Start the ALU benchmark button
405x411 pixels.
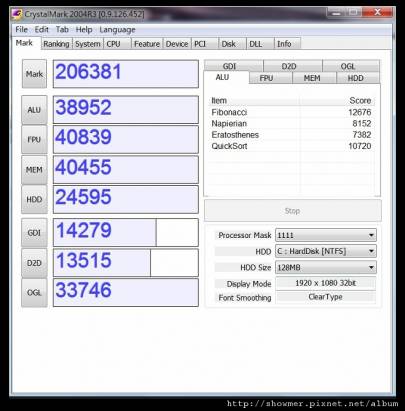pyautogui.click(x=34, y=110)
